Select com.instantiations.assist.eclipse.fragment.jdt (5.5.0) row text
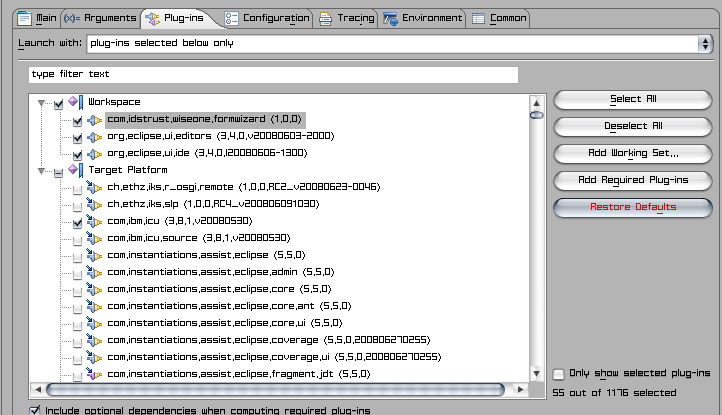 [239, 374]
